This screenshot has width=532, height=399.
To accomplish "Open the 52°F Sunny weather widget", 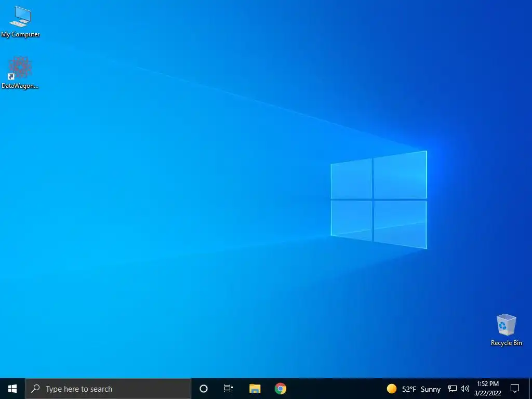I will point(414,389).
